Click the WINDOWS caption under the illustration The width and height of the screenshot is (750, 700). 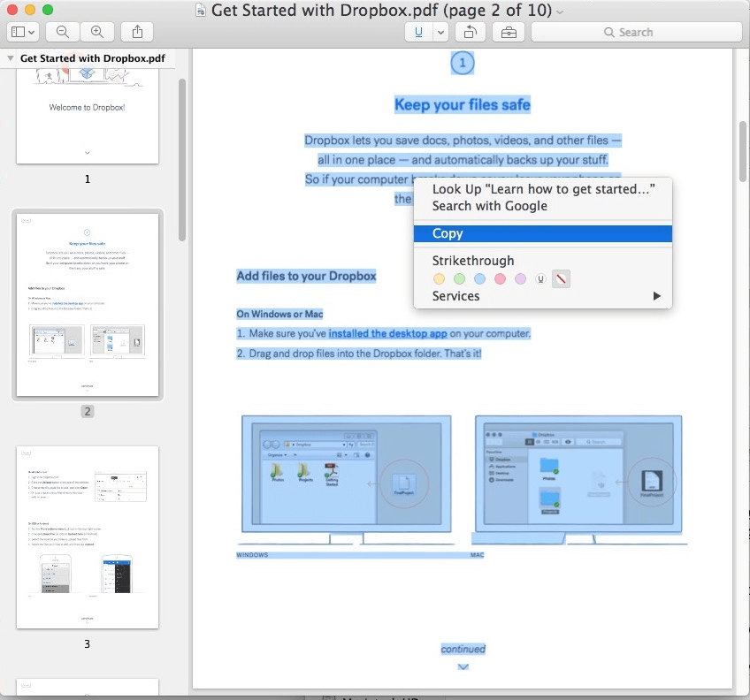point(252,555)
